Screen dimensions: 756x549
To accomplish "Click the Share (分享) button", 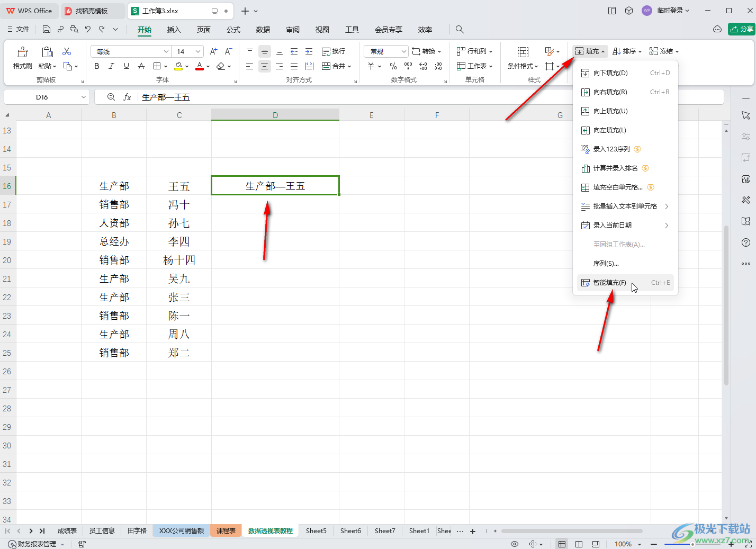I will [741, 29].
